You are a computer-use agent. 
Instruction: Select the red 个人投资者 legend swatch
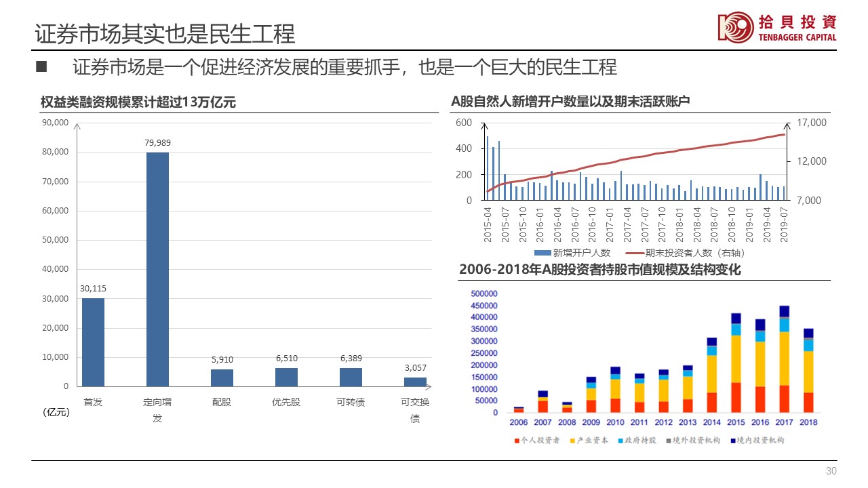pyautogui.click(x=515, y=441)
